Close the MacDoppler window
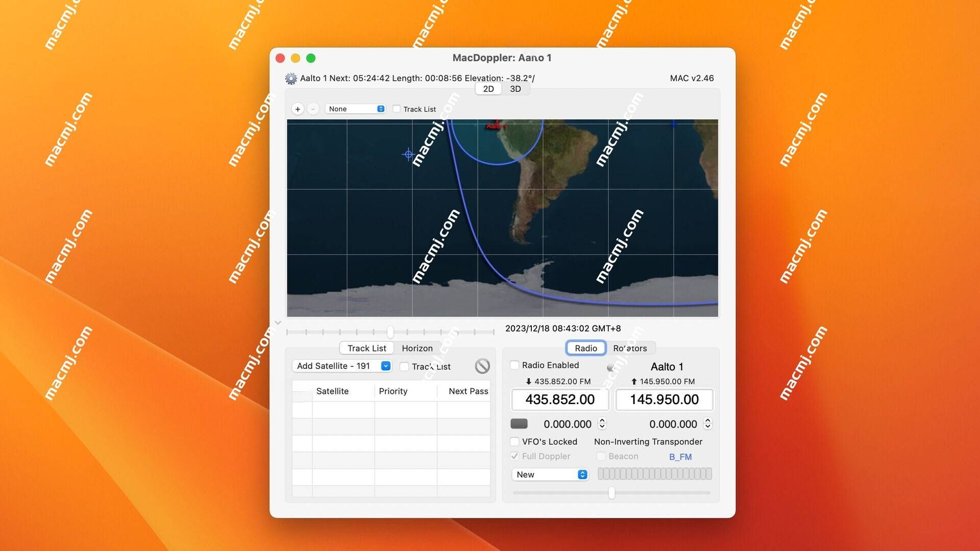The image size is (980, 551). pyautogui.click(x=280, y=58)
